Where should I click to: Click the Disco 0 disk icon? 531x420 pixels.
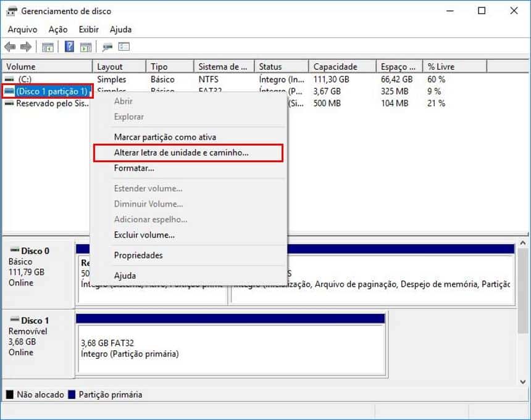pos(15,250)
